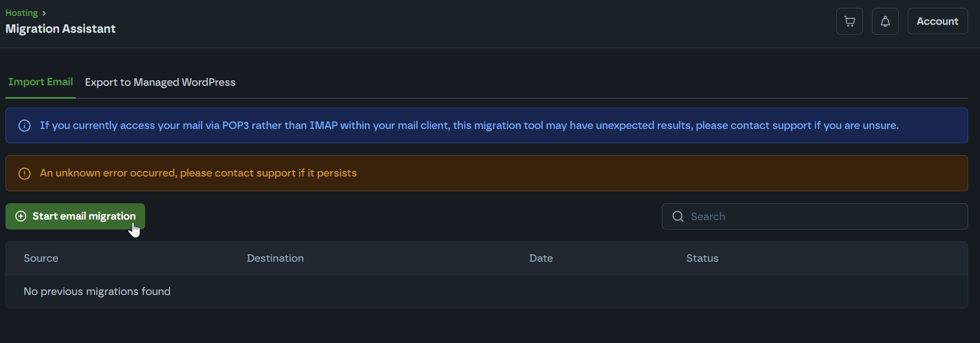
Task: Click the notifications bell icon
Action: pos(885,21)
